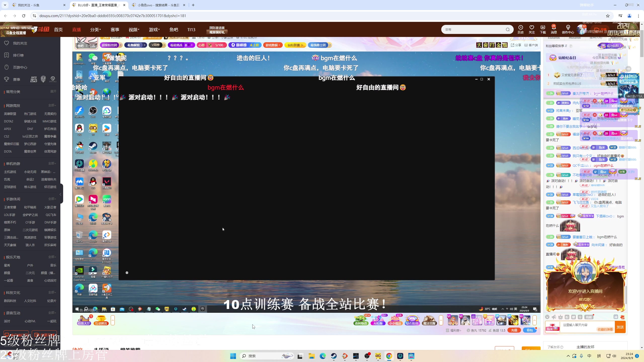Open the 任务大厅 task hall icon
This screenshot has width=644, height=362.
(84, 320)
